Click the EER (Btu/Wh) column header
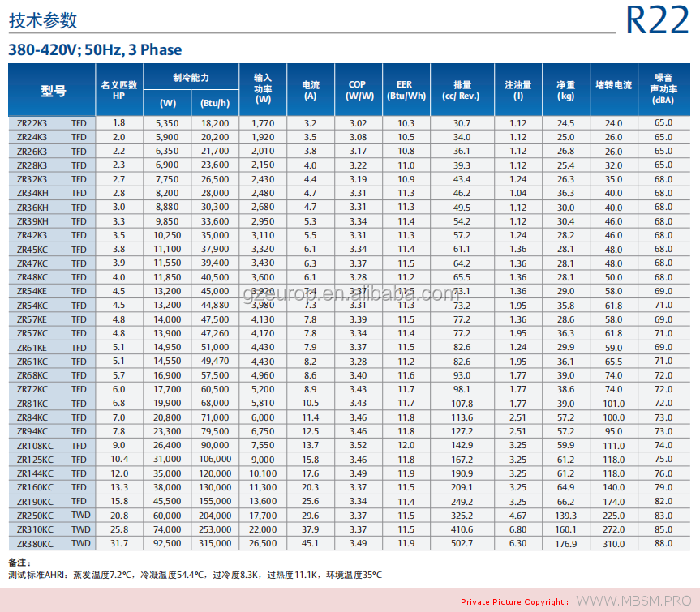The width and height of the screenshot is (700, 612). [406, 90]
